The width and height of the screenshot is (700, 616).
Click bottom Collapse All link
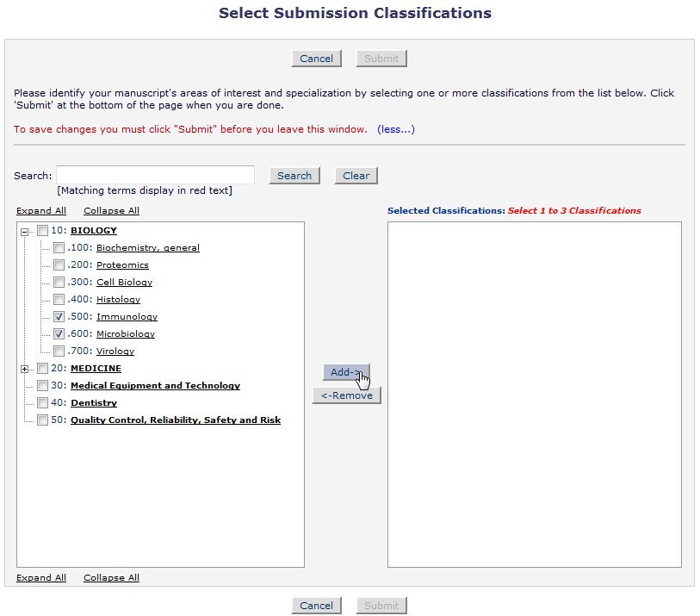[111, 577]
